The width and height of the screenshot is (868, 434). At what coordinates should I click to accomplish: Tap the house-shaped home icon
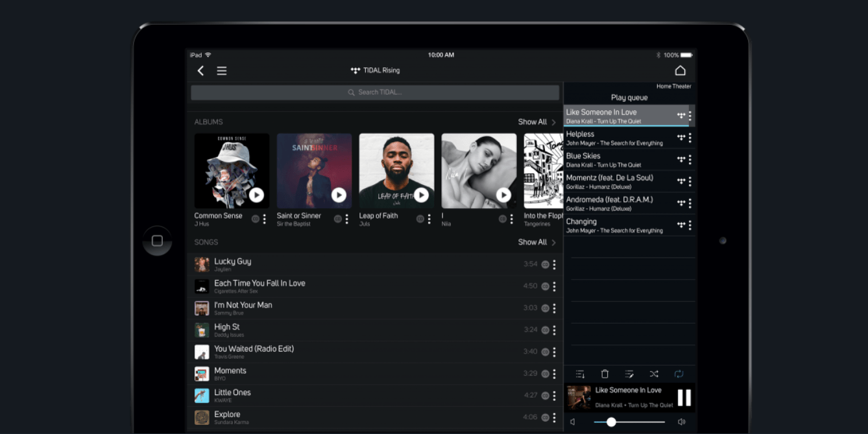pos(680,71)
